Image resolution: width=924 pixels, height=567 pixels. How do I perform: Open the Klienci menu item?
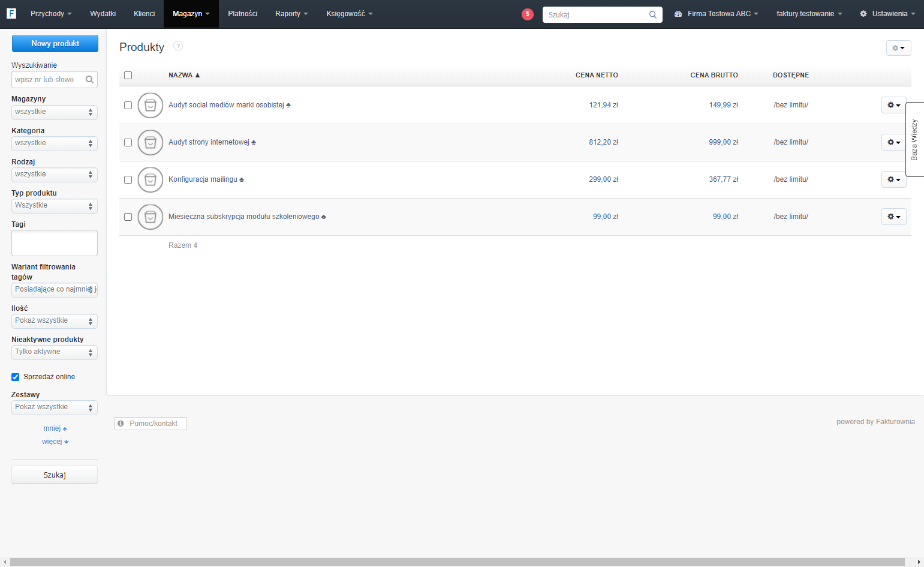[x=145, y=14]
